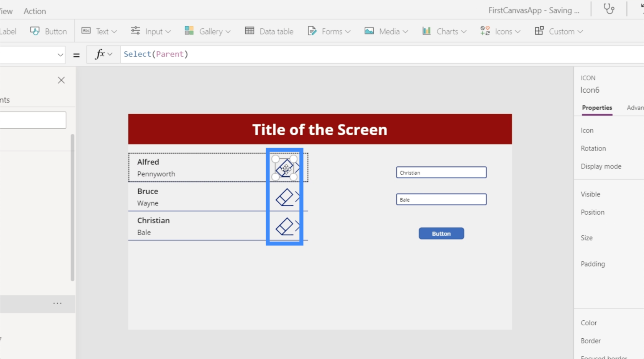Click the arrow in Christian Bale row

pos(297,226)
